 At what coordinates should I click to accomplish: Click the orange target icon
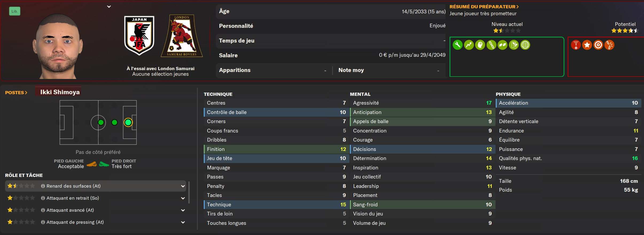click(598, 45)
